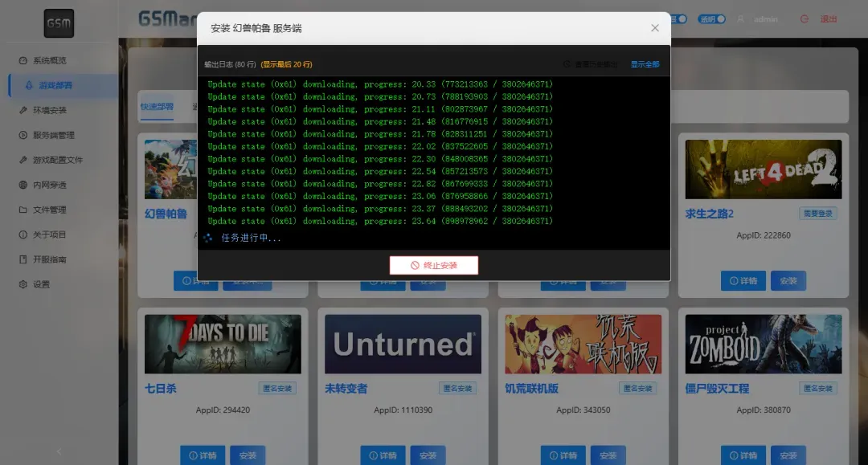
Task: Click 安装 button for 僵尸毁灭工程
Action: tap(788, 455)
